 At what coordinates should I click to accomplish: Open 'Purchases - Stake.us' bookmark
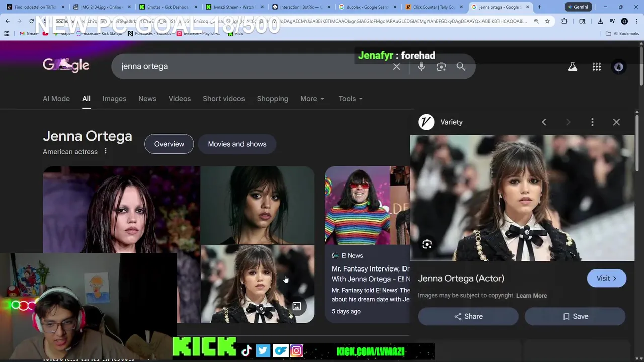pyautogui.click(x=149, y=33)
